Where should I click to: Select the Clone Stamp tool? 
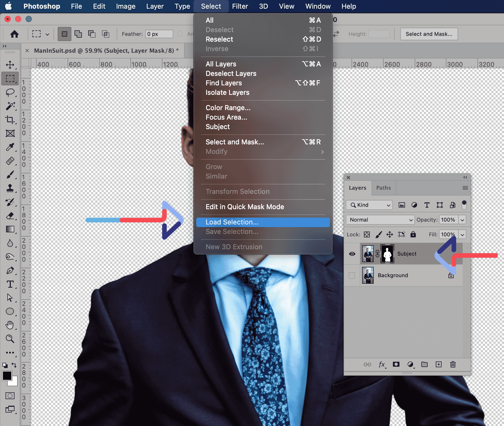[x=10, y=188]
